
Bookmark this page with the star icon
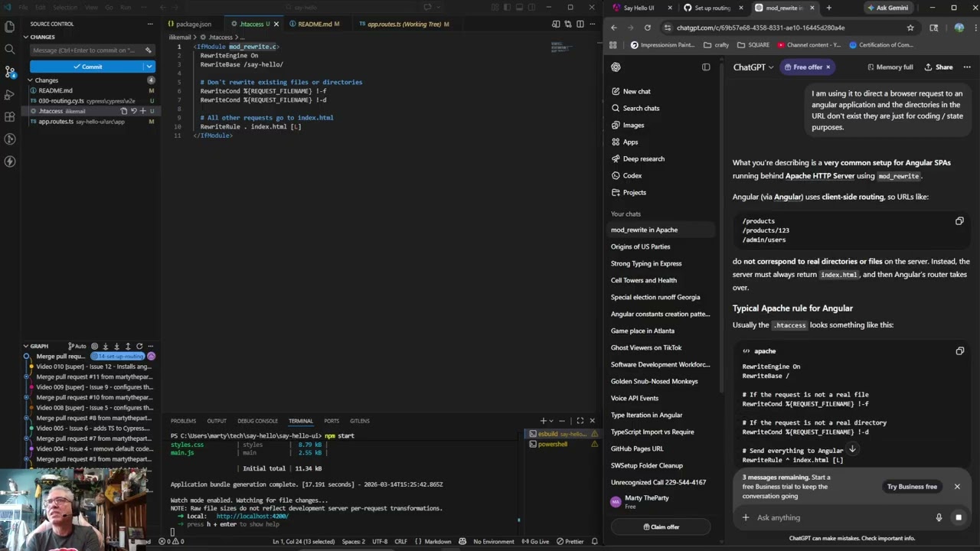(x=910, y=28)
